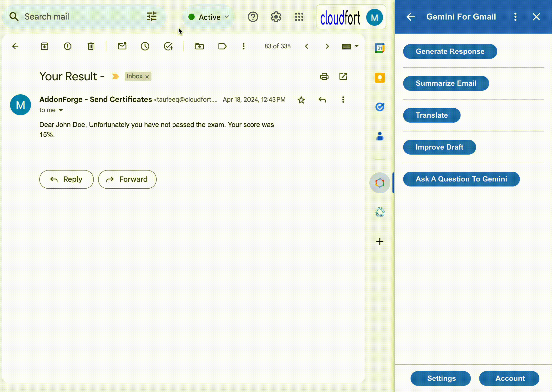The height and width of the screenshot is (392, 552).
Task: Go to newer email arrow
Action: [x=307, y=46]
